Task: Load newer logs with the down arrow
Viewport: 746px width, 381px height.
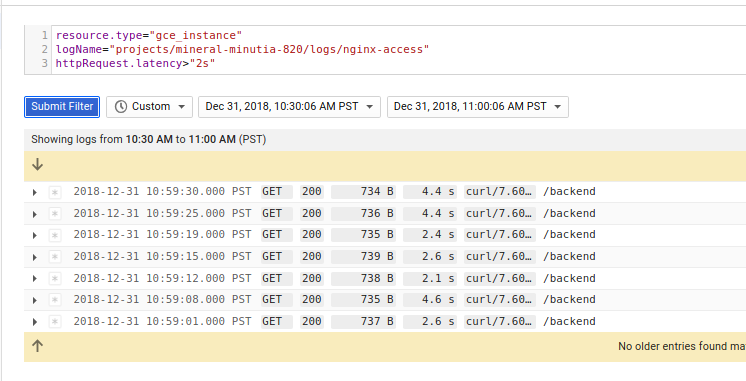Action: (37, 165)
